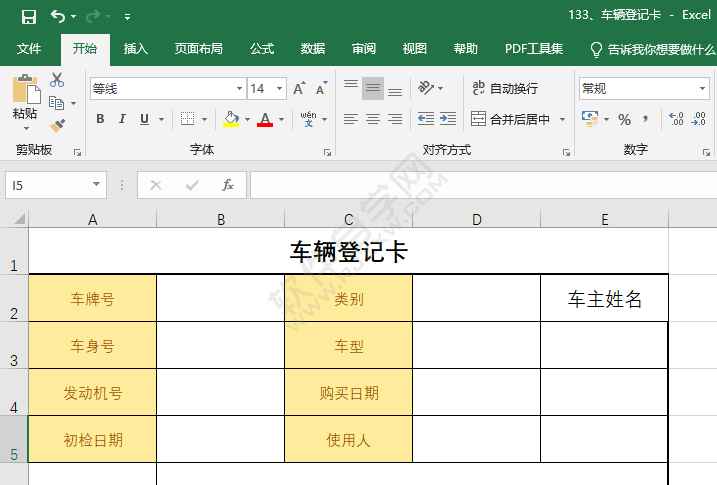Image resolution: width=717 pixels, height=485 pixels.
Task: Click the Percent Style icon
Action: [x=625, y=120]
